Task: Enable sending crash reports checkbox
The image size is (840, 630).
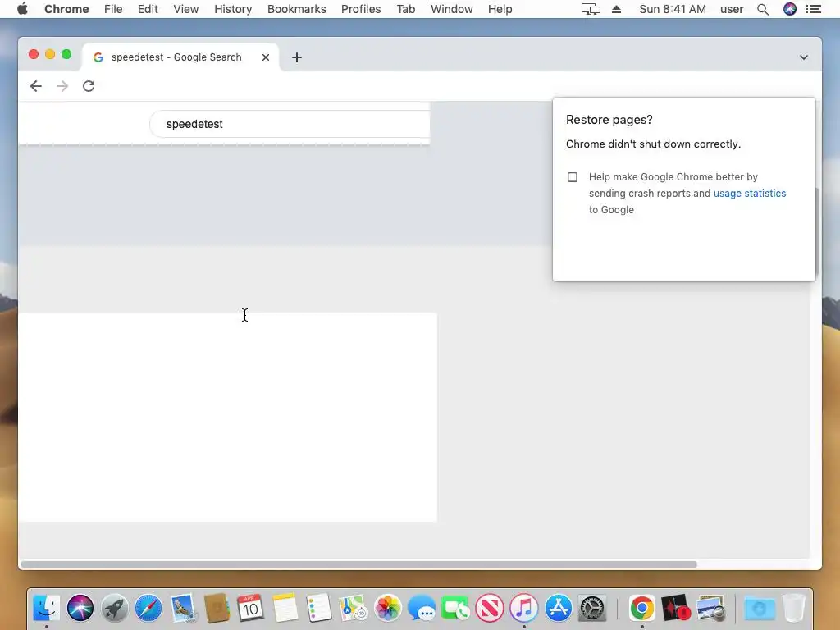Action: [x=572, y=177]
